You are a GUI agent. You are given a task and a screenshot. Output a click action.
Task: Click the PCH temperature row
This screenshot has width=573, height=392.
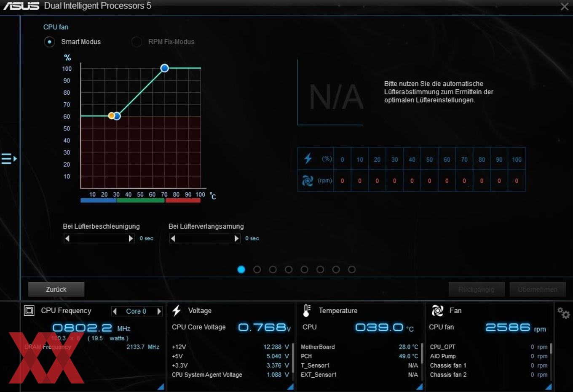[359, 356]
